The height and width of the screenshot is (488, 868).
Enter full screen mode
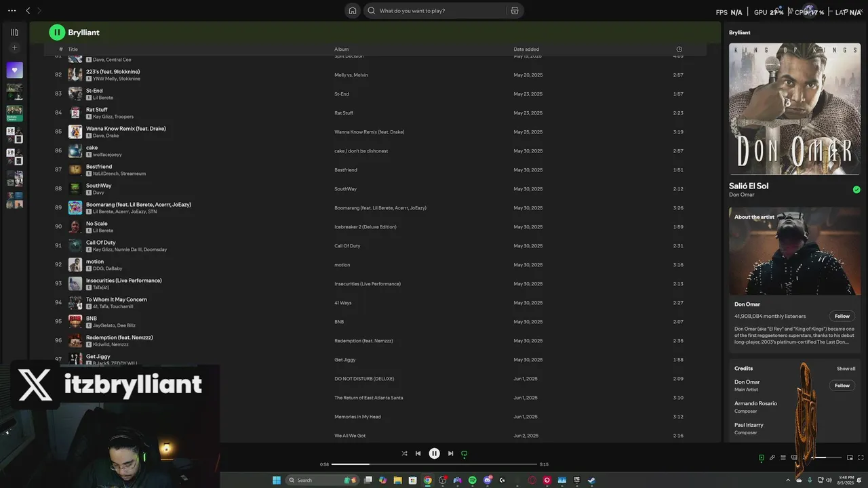861,457
